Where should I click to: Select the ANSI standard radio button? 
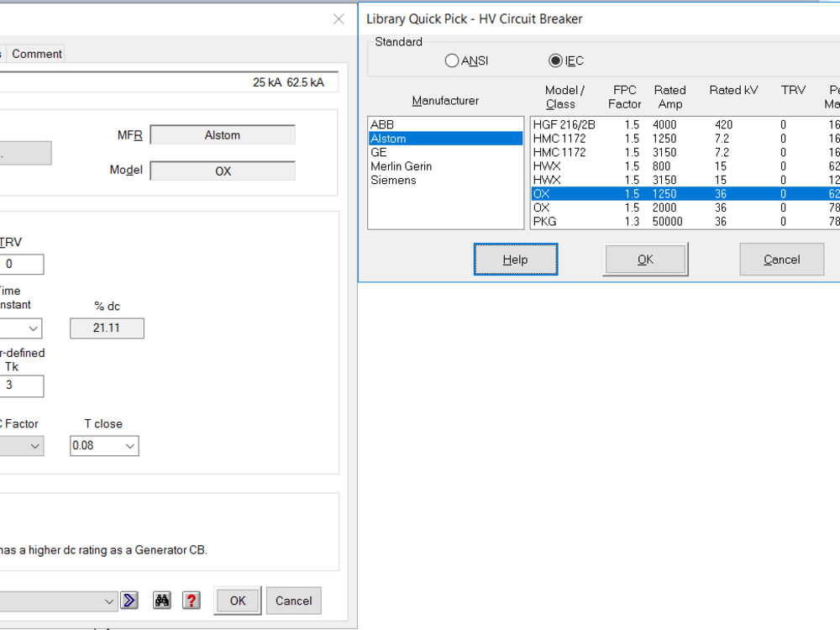451,60
